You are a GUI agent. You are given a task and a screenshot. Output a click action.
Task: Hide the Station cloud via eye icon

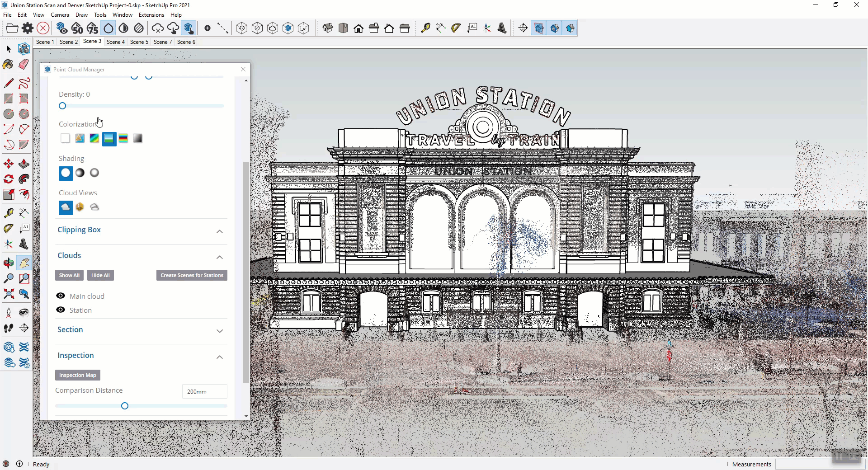click(61, 310)
